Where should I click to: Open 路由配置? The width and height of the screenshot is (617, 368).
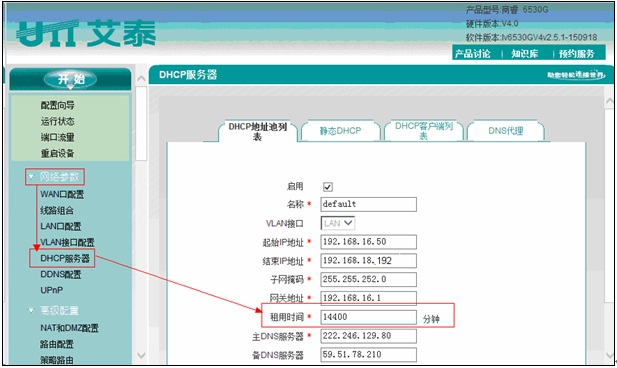coord(57,344)
